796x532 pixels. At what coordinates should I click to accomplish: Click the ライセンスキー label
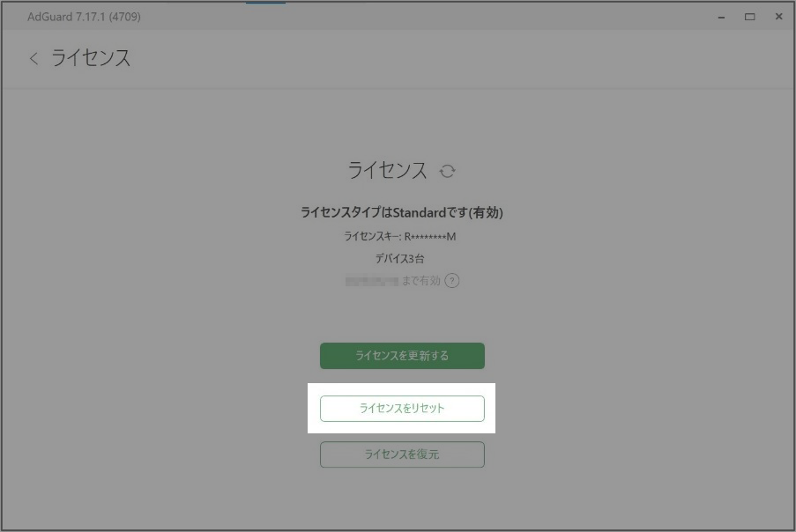(x=372, y=237)
